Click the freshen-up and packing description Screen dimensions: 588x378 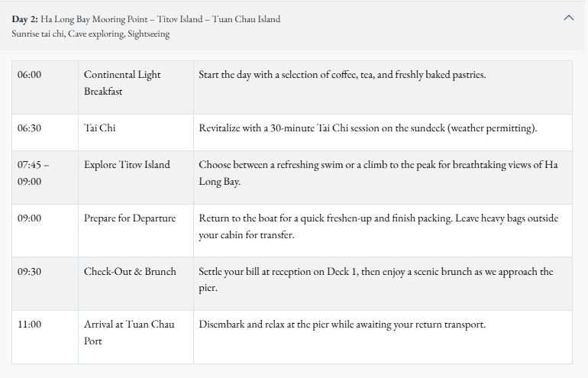tap(378, 226)
